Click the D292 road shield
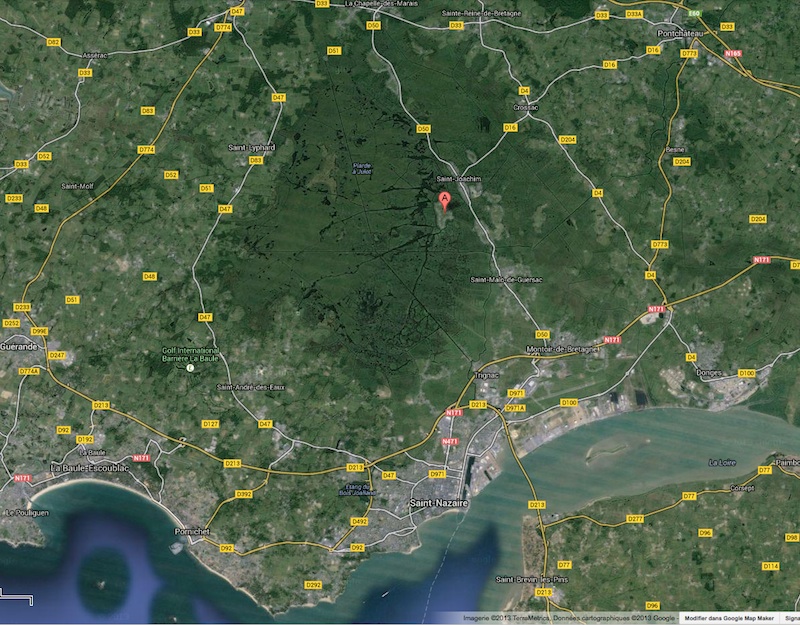Viewport: 800px width, 625px height. [x=313, y=584]
